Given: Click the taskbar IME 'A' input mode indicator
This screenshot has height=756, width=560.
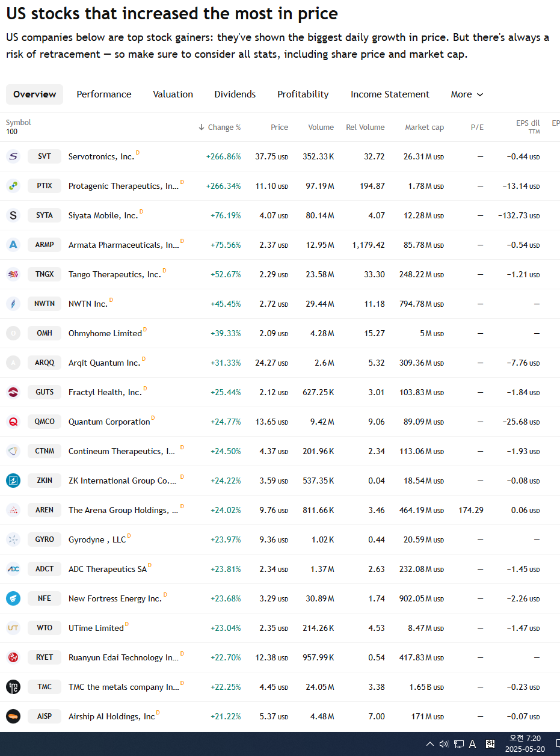Looking at the screenshot, I should point(473,744).
